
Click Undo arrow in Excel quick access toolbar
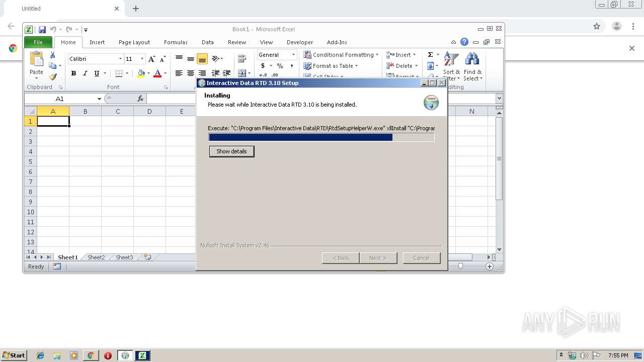coord(53,30)
